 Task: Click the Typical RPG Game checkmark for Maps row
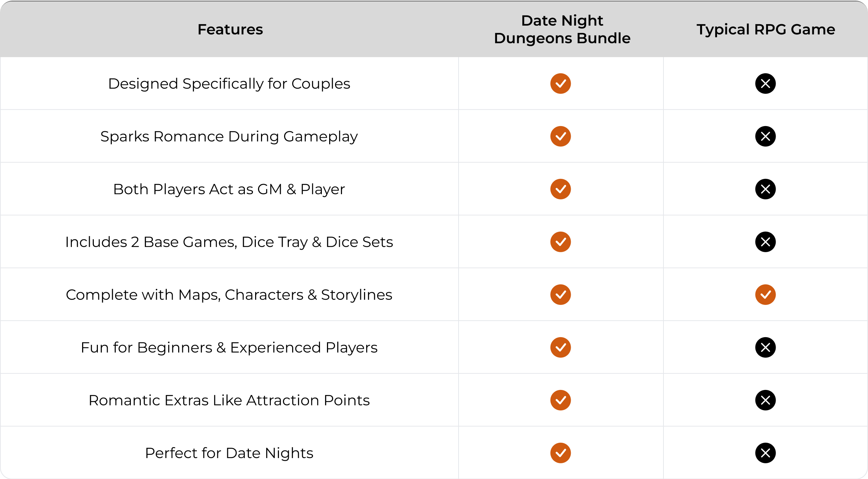765,295
